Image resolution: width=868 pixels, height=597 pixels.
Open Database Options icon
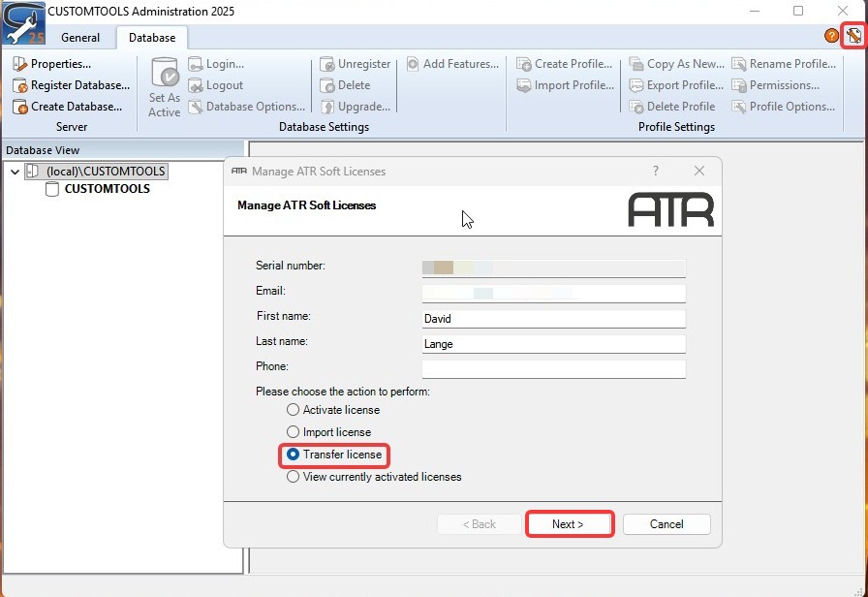(x=195, y=107)
